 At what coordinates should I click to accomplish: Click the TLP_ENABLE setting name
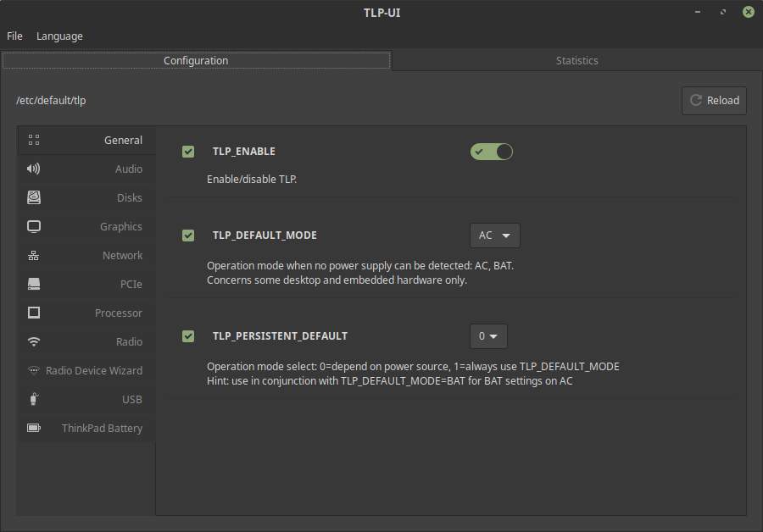pyautogui.click(x=244, y=152)
